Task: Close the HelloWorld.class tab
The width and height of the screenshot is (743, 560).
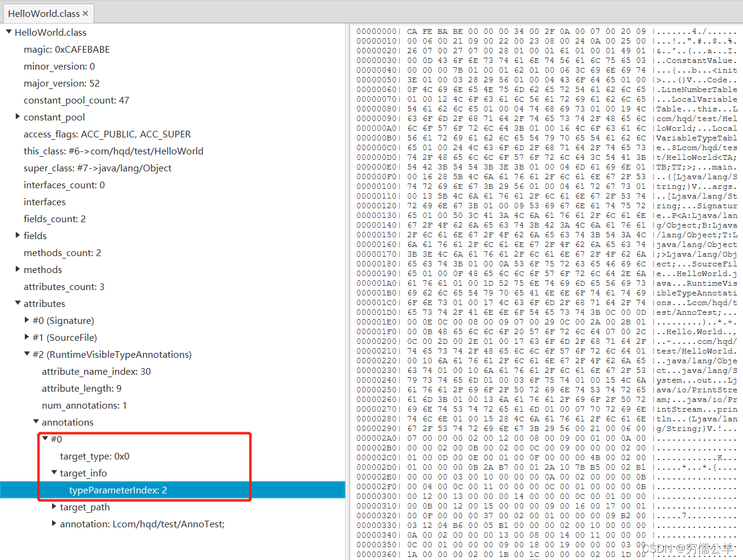Action: pyautogui.click(x=85, y=13)
